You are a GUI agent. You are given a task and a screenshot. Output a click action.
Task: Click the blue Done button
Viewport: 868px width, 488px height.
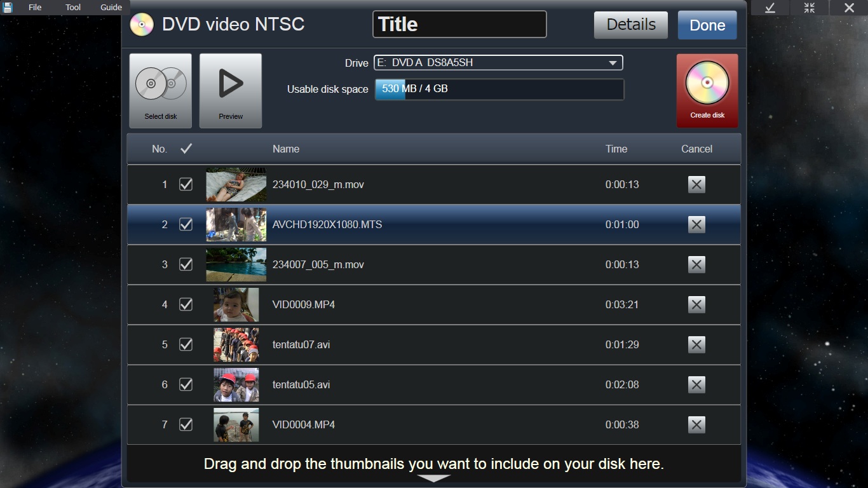click(707, 25)
